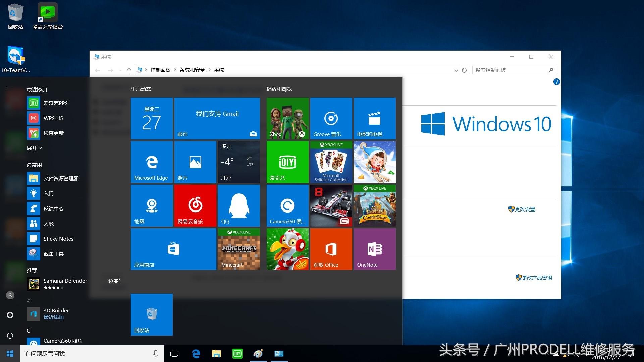Open the help question mark icon

[556, 82]
